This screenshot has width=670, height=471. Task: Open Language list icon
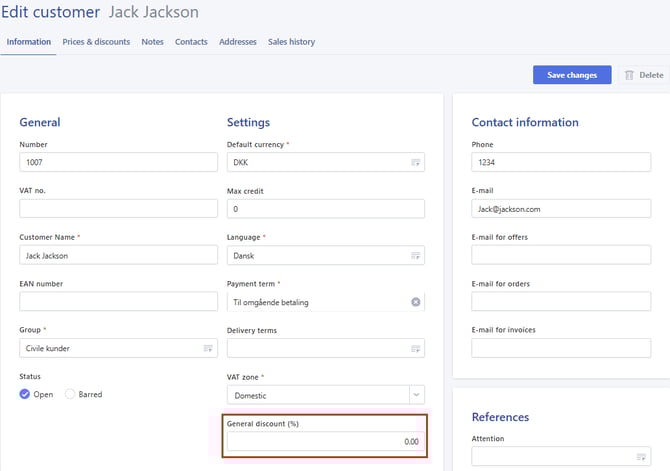[415, 255]
